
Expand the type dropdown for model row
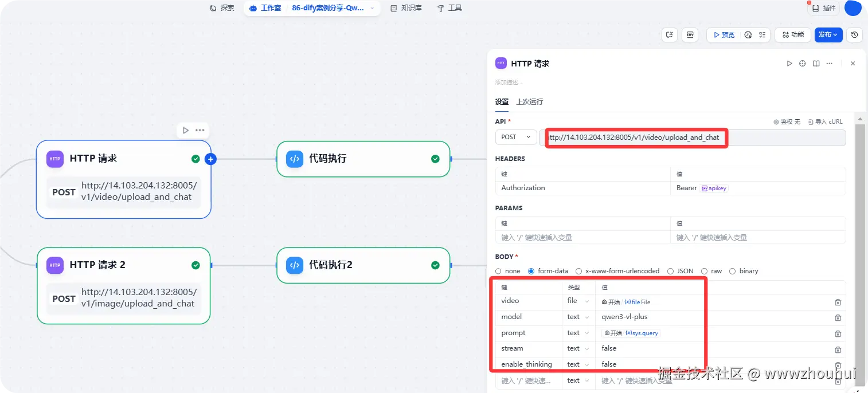[578, 317]
